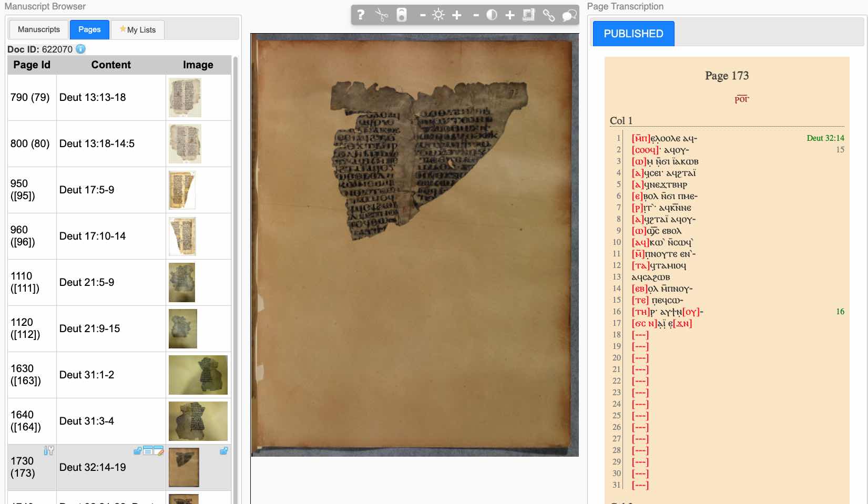
Task: Click the half-circle contrast icon
Action: tap(492, 15)
